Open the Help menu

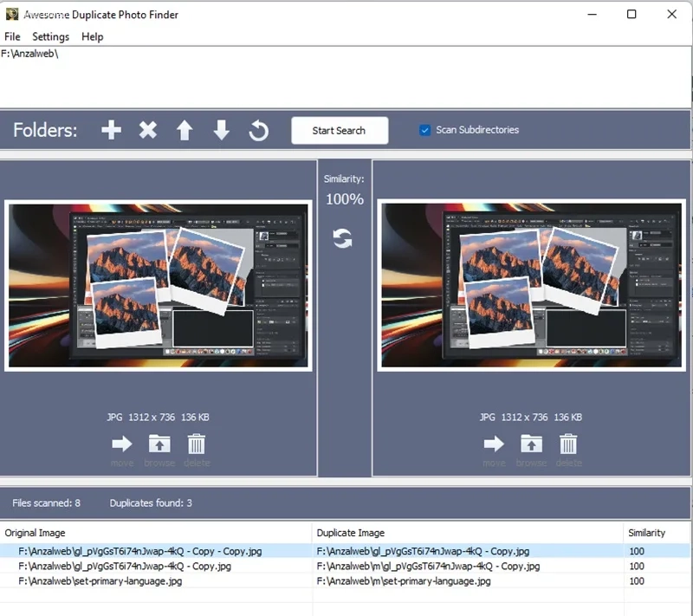[x=93, y=36]
